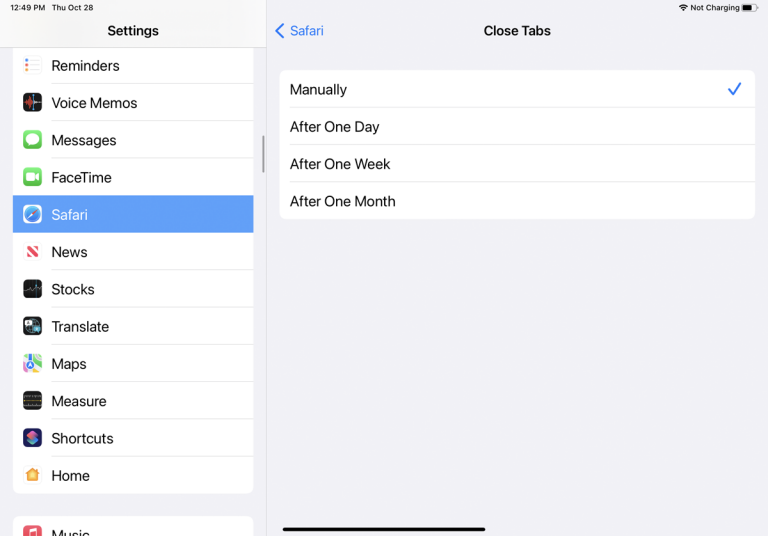This screenshot has height=536, width=768.
Task: Tap the Stocks chart icon
Action: [33, 289]
